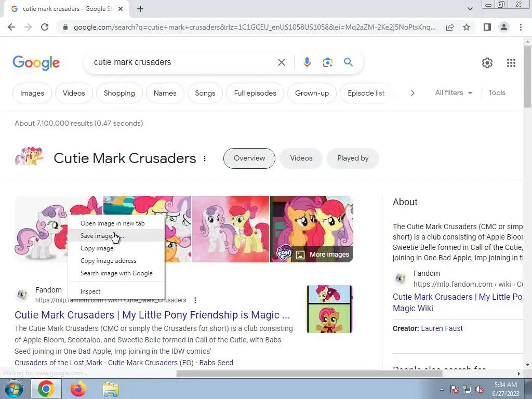
Task: Open pink Sweetie Belle and Apple Bloom image
Action: tap(231, 229)
